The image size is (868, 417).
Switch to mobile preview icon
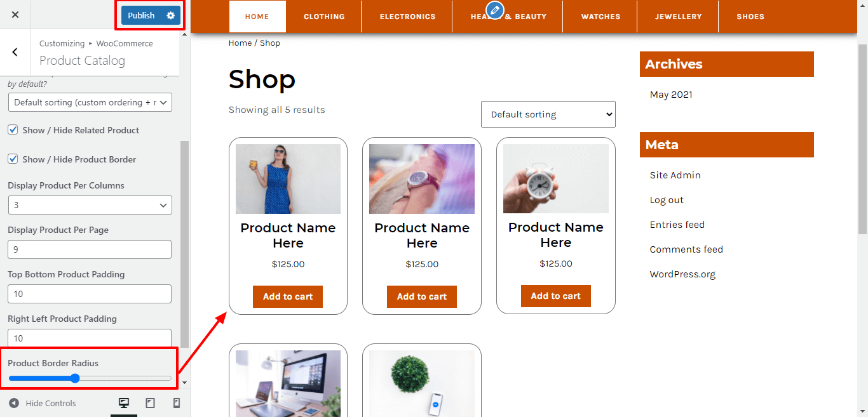tap(177, 403)
